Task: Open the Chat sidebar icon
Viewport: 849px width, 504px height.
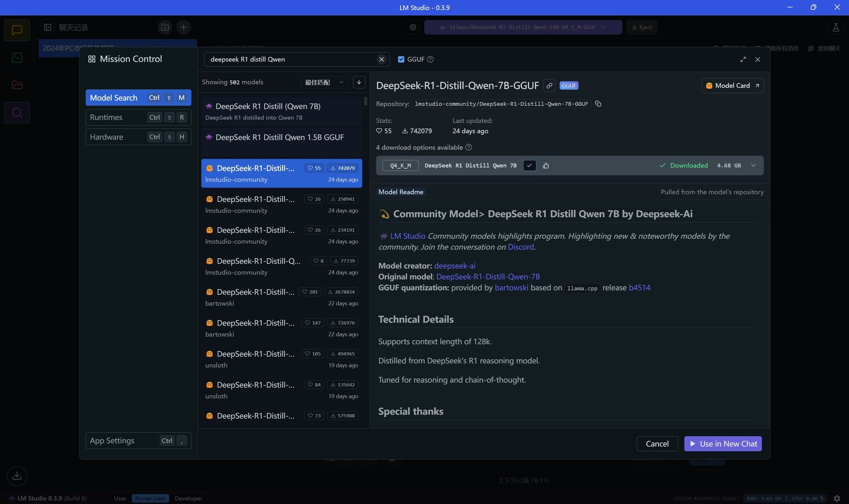Action: 17,30
